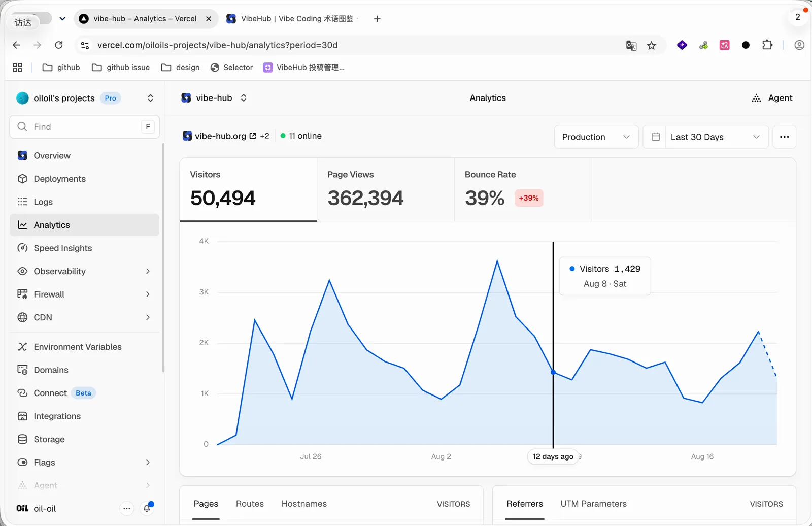Bookmark this page with the star icon
Image resolution: width=812 pixels, height=526 pixels.
pos(652,46)
